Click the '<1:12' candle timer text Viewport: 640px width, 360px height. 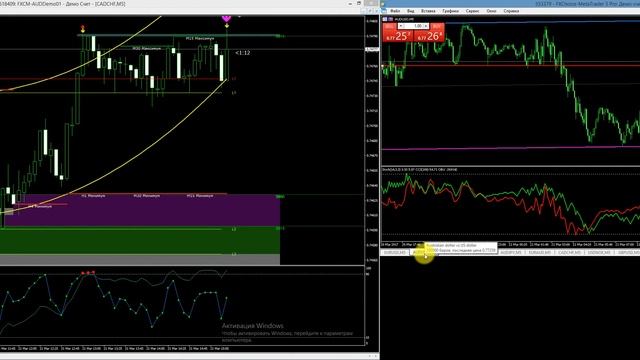[243, 53]
